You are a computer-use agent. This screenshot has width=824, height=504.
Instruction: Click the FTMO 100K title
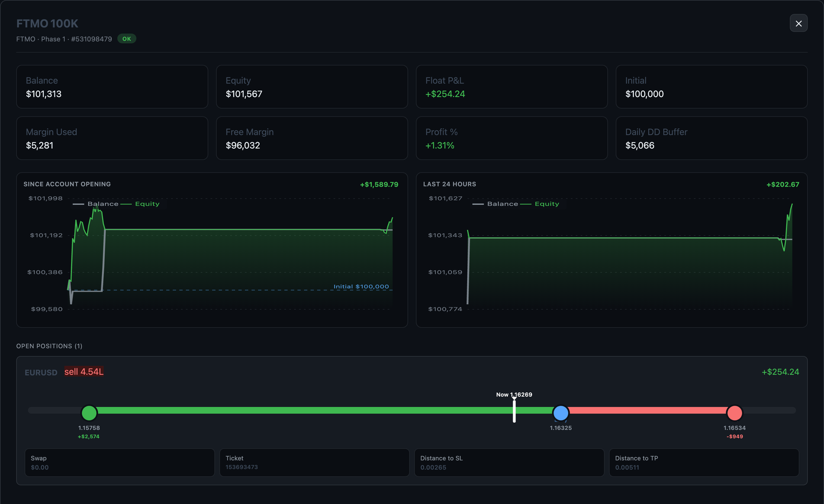47,24
